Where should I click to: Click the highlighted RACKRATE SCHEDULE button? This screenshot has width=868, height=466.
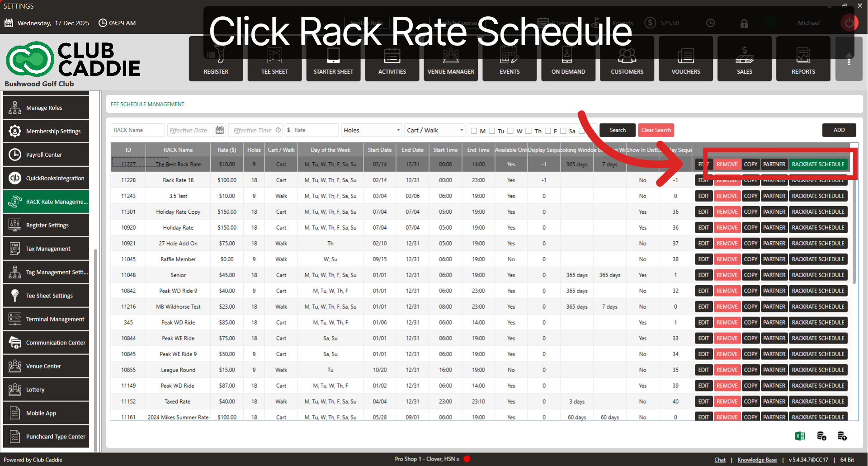(x=817, y=164)
